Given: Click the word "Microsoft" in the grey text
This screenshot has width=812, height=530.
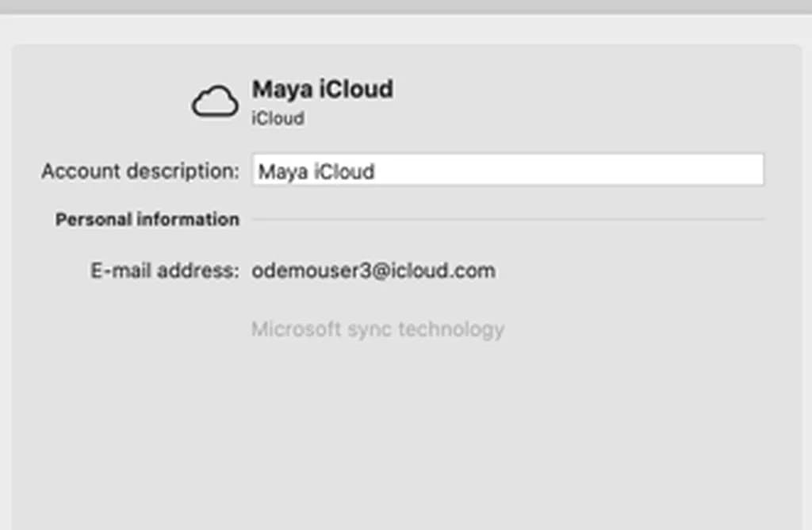Looking at the screenshot, I should point(296,329).
